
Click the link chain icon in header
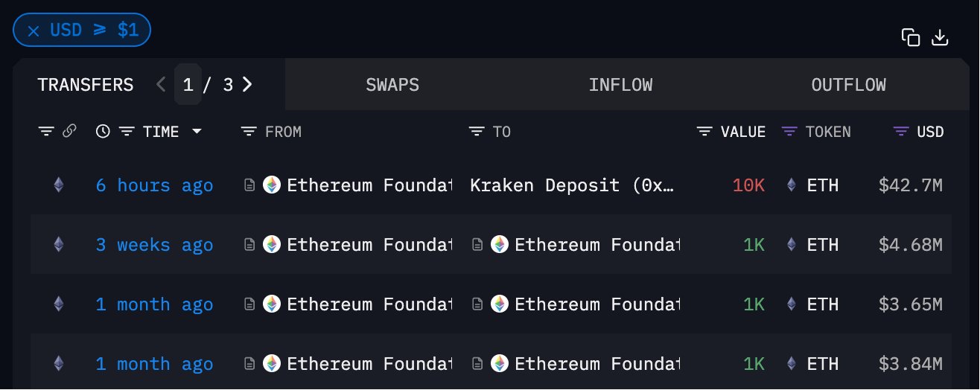pyautogui.click(x=69, y=131)
